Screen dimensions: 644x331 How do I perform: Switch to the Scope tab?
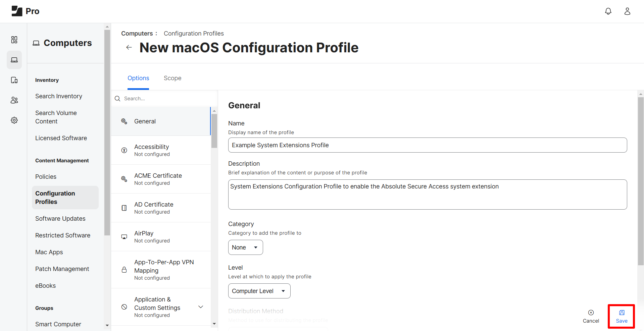[172, 78]
